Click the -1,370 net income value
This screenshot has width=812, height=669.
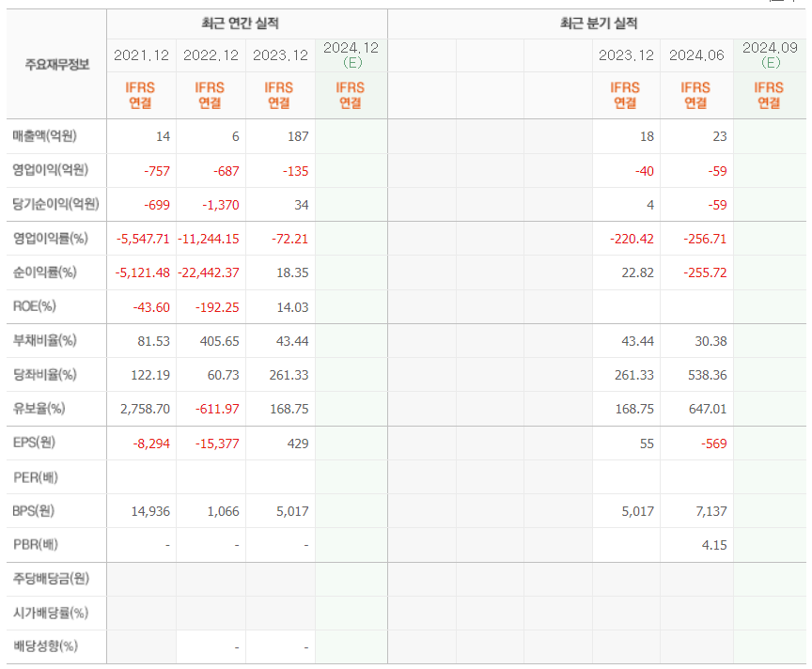(220, 205)
